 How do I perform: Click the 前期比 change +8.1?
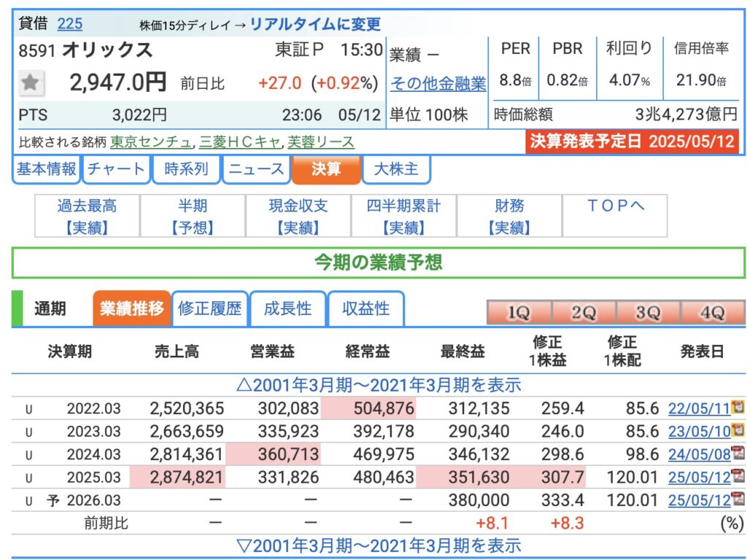[492, 524]
